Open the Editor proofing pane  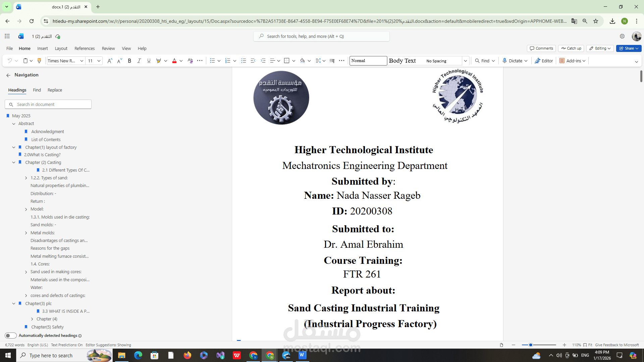[x=544, y=61]
